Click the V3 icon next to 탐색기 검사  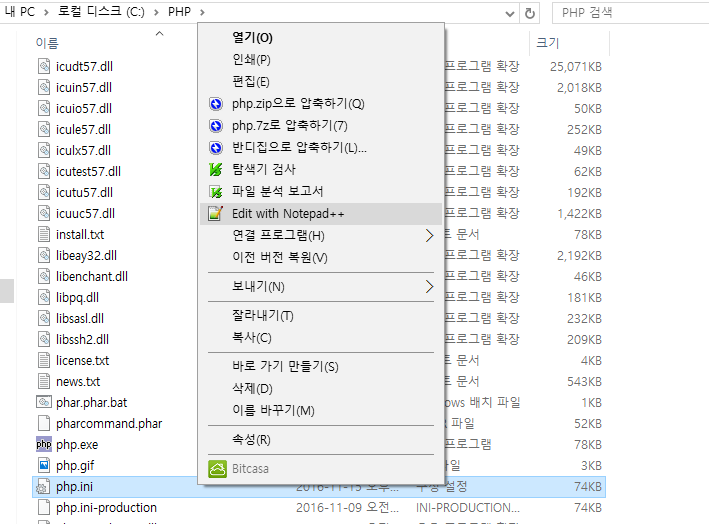[x=216, y=170]
